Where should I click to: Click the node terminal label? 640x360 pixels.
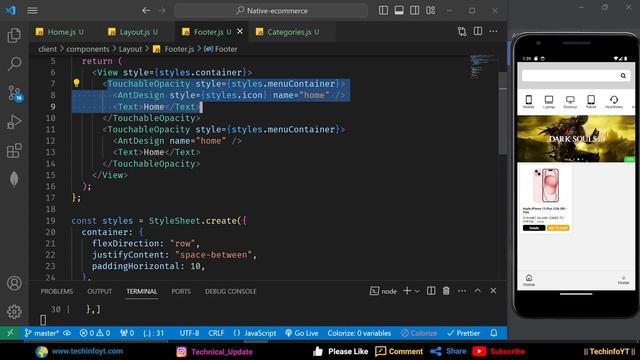tap(383, 291)
